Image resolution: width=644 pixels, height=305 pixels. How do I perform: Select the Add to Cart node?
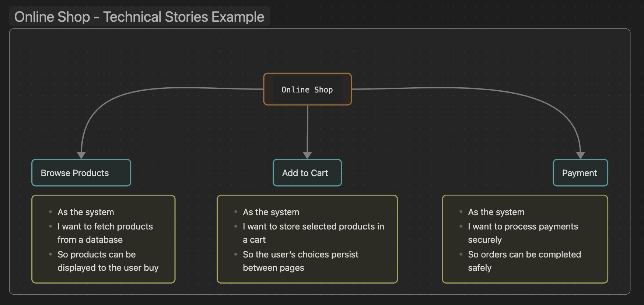point(307,173)
